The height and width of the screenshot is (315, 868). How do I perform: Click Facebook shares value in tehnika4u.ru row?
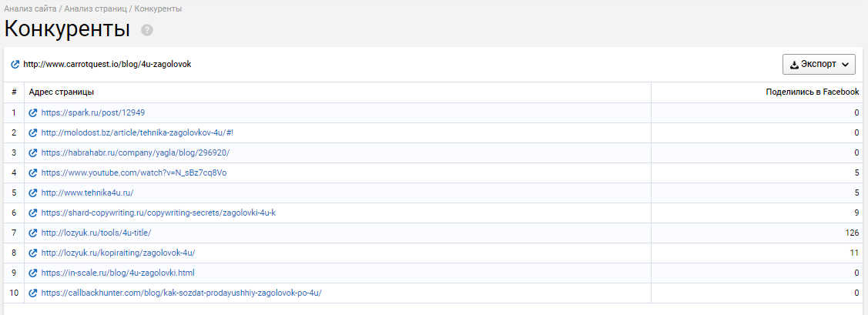(x=857, y=193)
